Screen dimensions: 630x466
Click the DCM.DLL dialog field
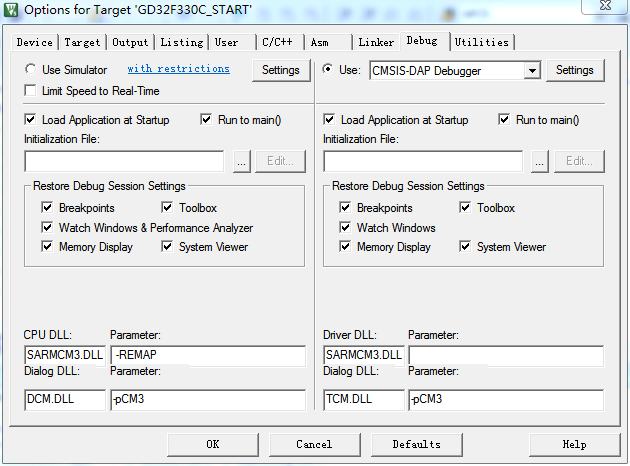(x=65, y=399)
